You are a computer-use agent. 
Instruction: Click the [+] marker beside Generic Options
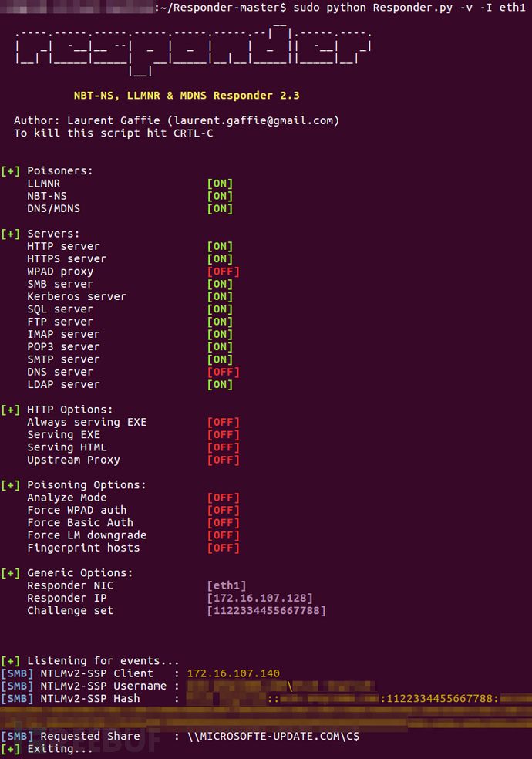click(x=11, y=573)
